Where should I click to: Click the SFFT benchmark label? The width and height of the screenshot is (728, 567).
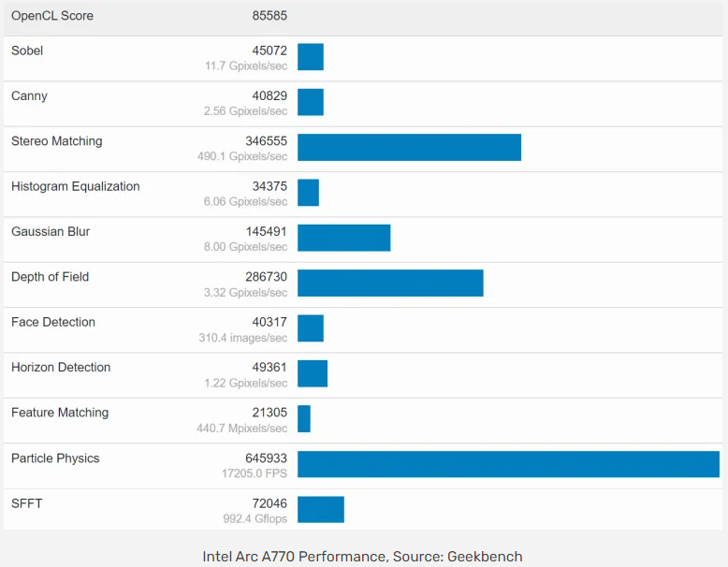click(26, 503)
